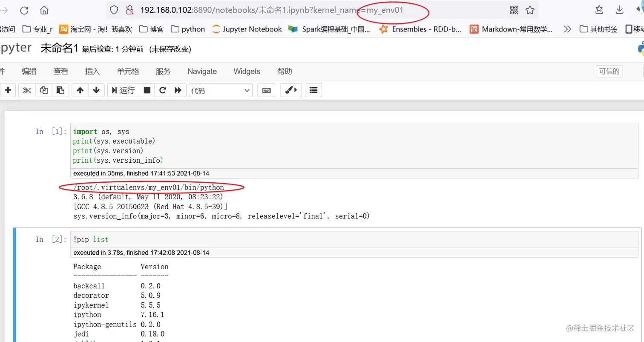
Task: Click the sys.version_info output line
Action: (x=221, y=216)
